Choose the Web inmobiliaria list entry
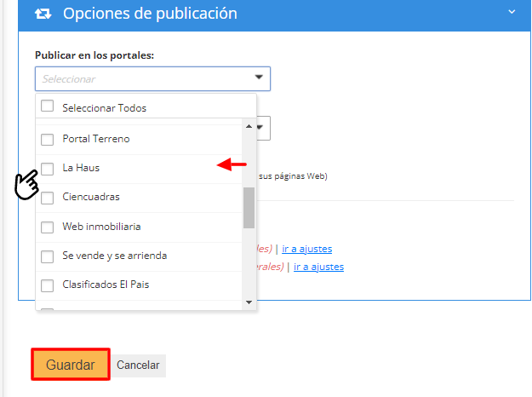532x397 pixels. pos(101,227)
